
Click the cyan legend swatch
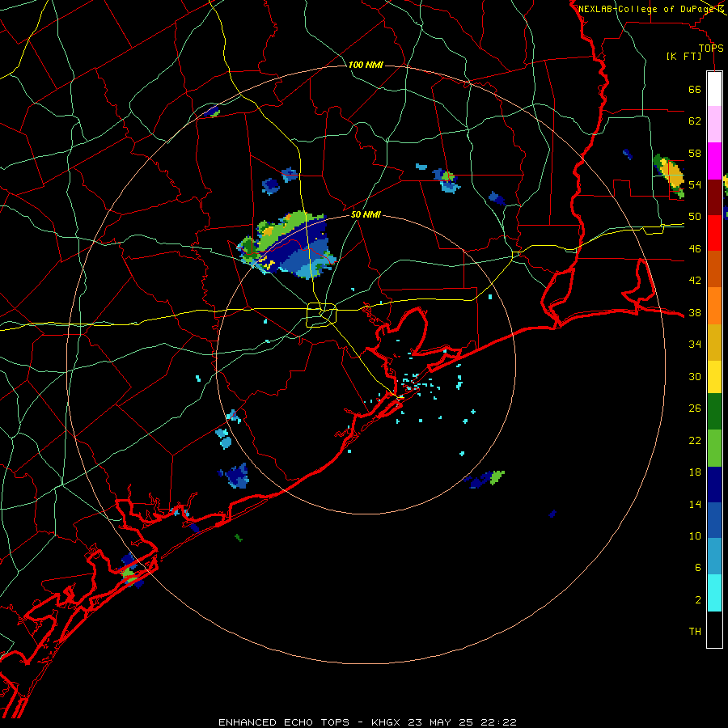[714, 593]
